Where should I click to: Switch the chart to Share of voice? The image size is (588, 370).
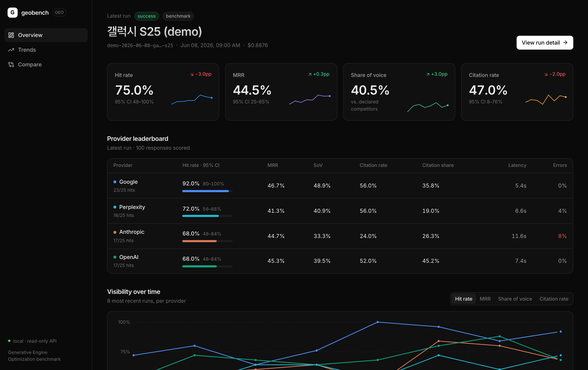515,299
